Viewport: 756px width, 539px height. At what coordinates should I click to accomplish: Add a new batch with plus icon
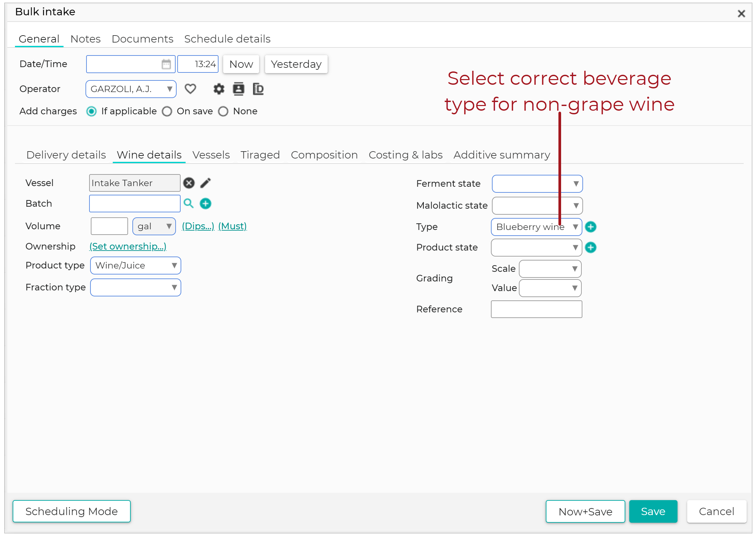point(206,203)
